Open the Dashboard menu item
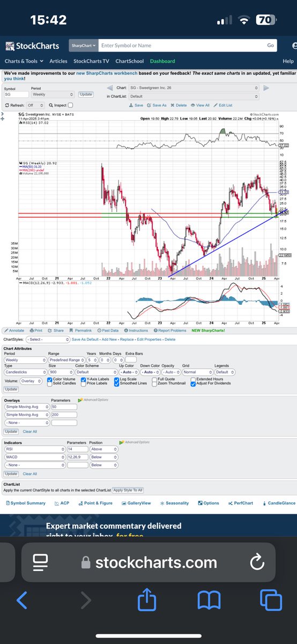Viewport: 297px width, 644px height. pyautogui.click(x=162, y=61)
